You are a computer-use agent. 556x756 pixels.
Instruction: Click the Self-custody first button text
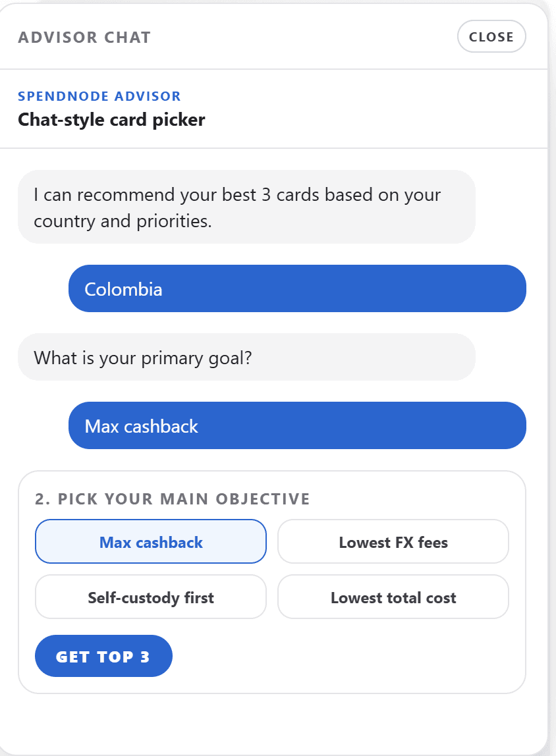pos(150,597)
